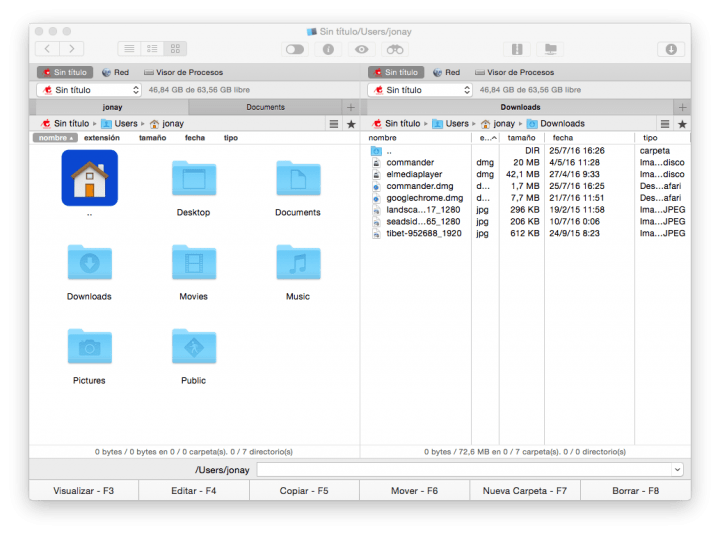Screen dimensions: 720x535
Task: Sort left panel by extensión
Action: point(101,138)
